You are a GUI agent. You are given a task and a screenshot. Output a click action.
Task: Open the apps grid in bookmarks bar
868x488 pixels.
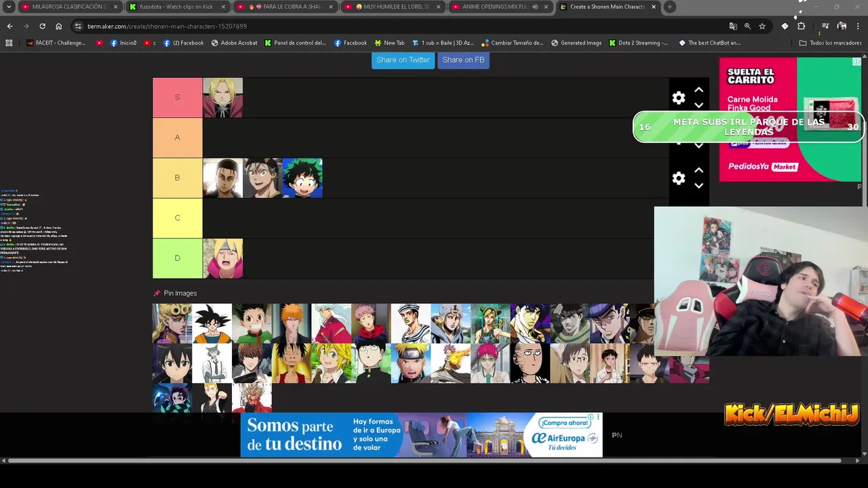coord(9,43)
